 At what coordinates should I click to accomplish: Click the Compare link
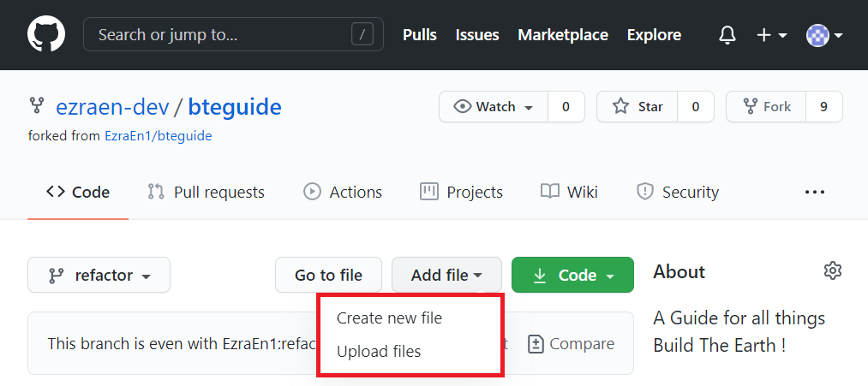point(572,344)
